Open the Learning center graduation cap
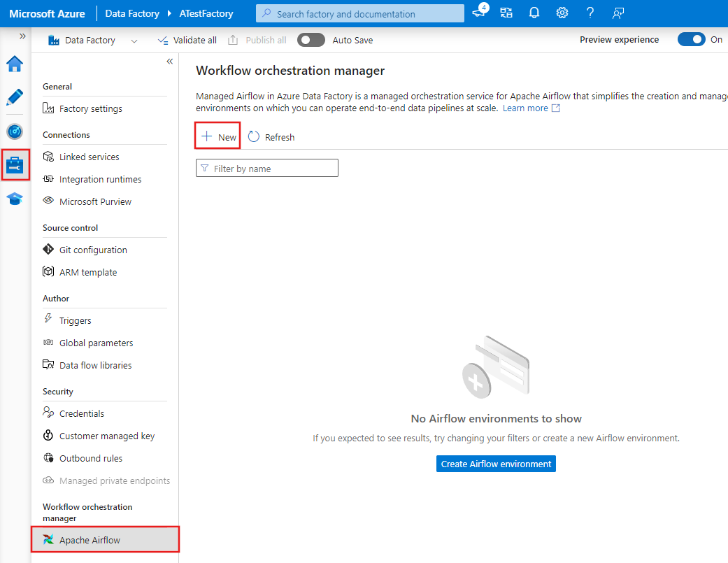This screenshot has height=563, width=728. 15,199
